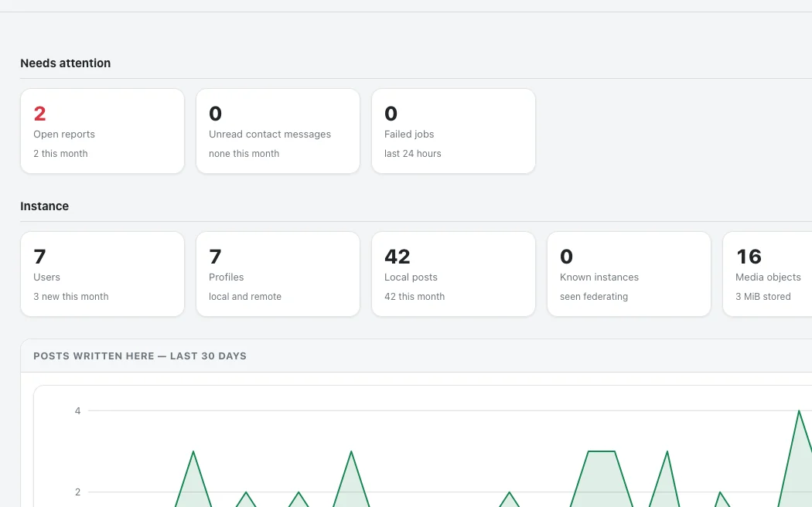The width and height of the screenshot is (812, 507).
Task: Click the 'none this month' text
Action: pos(244,154)
